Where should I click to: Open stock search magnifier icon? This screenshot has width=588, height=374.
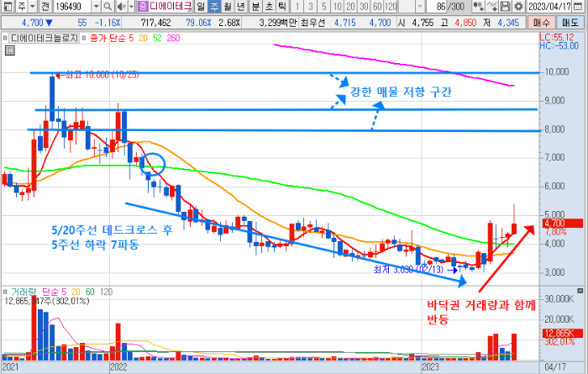point(108,6)
